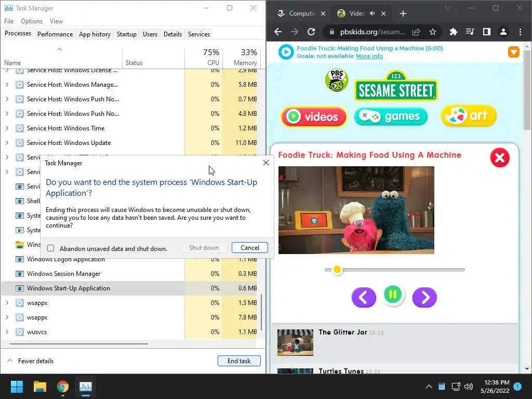Click the Windows Session Manager process icon
Viewport: 532px width, 399px height.
[x=20, y=273]
